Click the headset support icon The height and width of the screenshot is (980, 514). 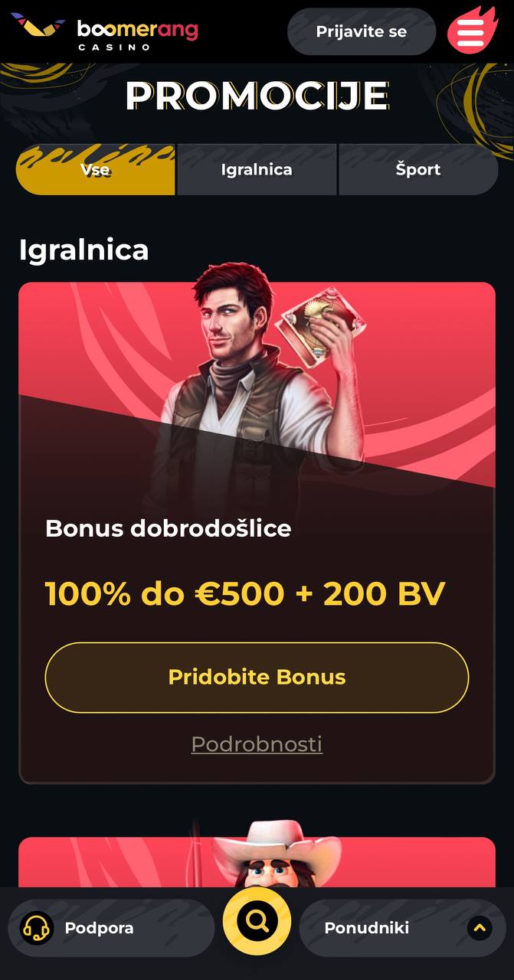(x=36, y=928)
